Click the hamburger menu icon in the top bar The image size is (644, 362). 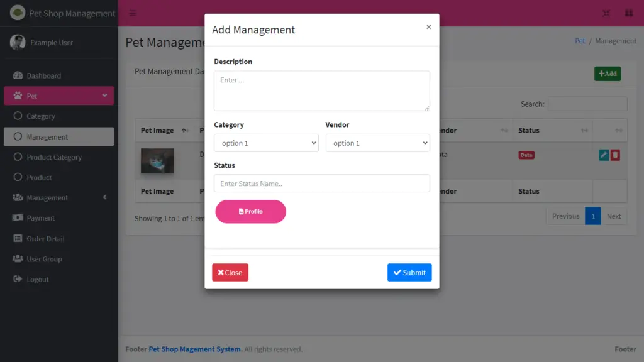click(131, 13)
